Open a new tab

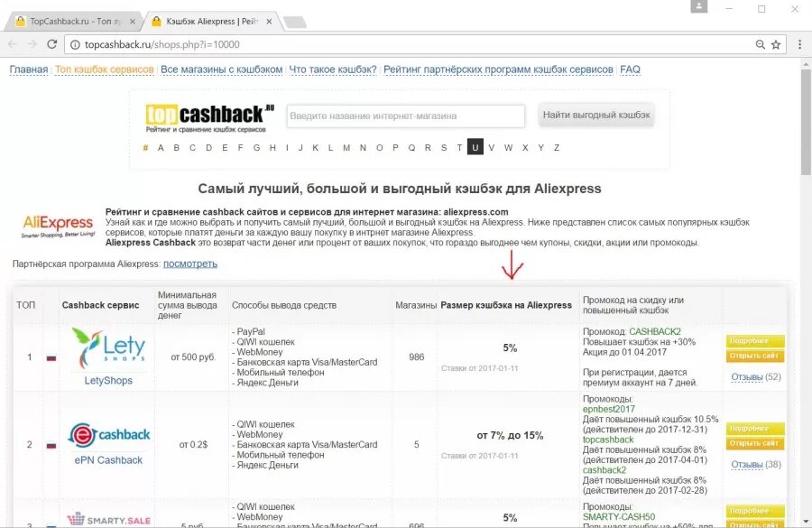295,23
